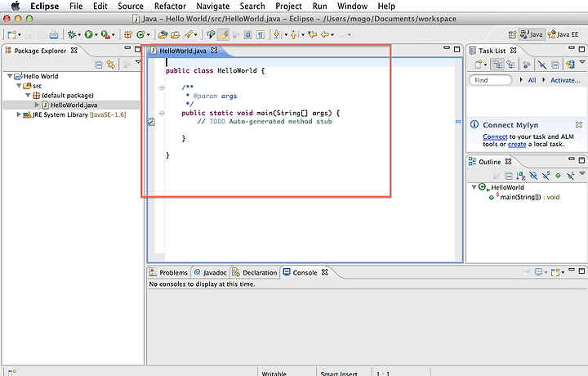Collapse the (default package) node
The height and width of the screenshot is (376, 588).
click(x=28, y=96)
